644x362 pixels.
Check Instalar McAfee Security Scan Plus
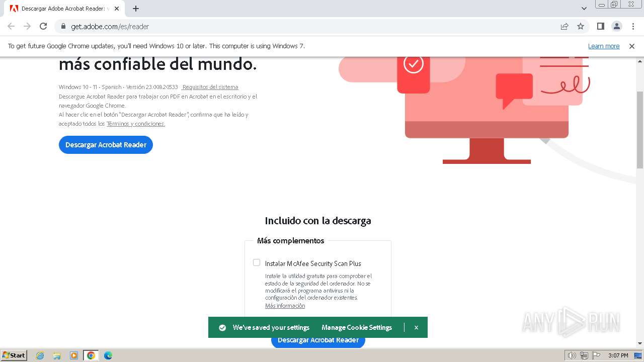click(x=257, y=262)
